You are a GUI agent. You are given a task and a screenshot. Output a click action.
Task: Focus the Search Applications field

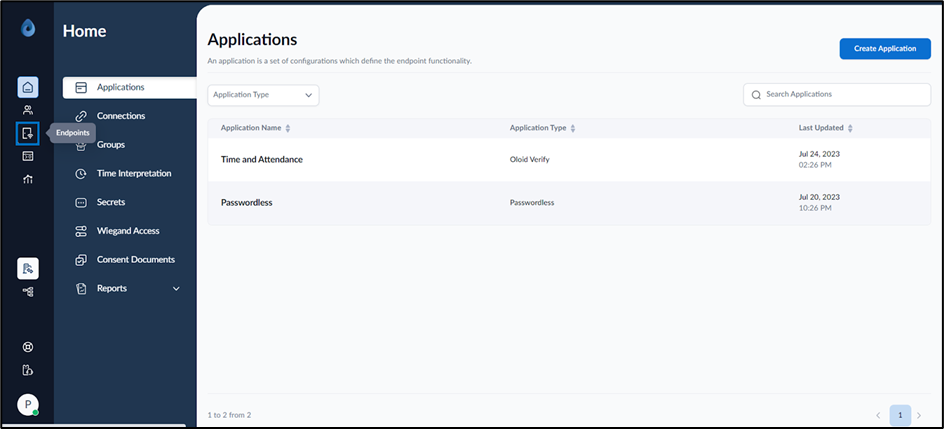(837, 95)
